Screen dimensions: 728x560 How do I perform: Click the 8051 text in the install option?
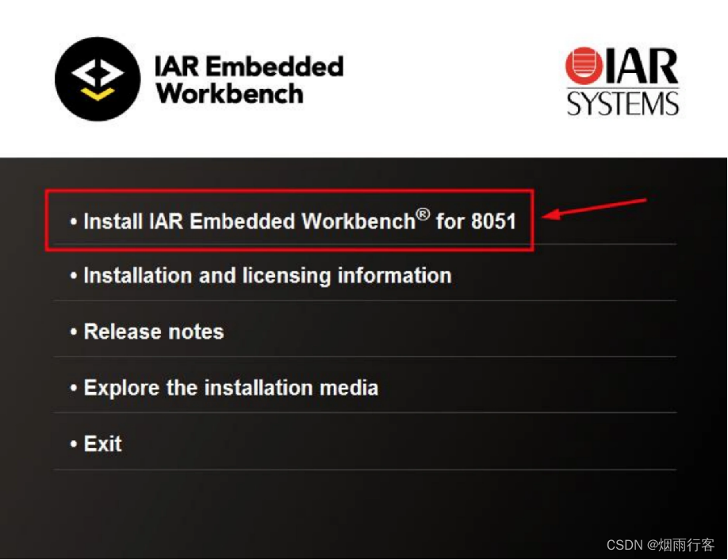493,221
